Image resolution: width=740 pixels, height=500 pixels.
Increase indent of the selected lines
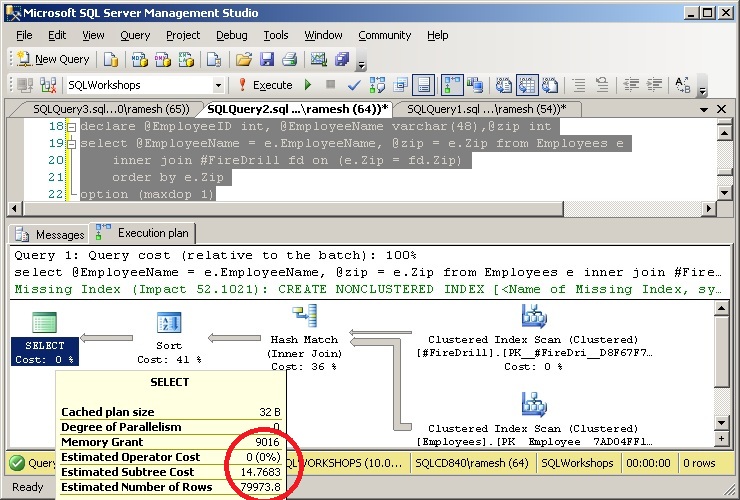click(x=654, y=85)
